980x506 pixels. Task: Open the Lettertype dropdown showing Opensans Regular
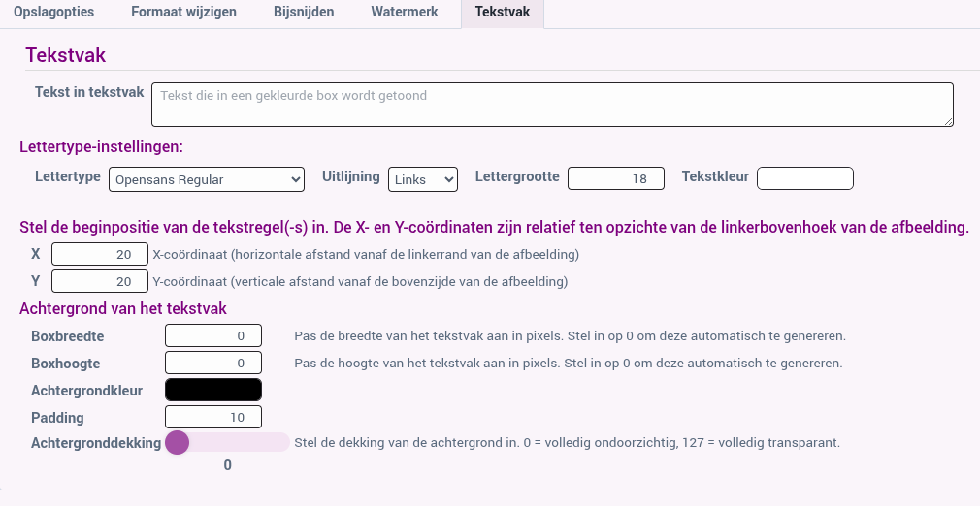click(207, 179)
